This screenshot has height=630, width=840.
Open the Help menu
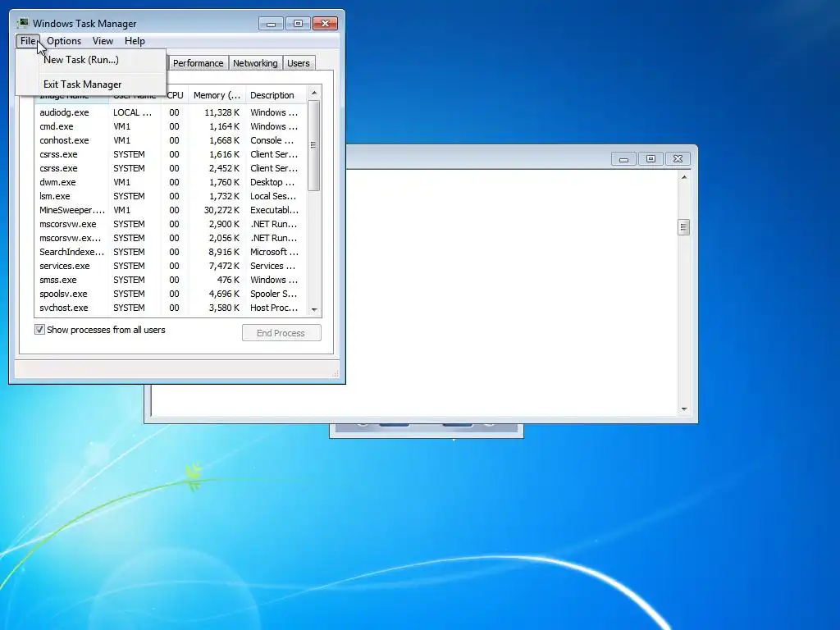[x=135, y=41]
